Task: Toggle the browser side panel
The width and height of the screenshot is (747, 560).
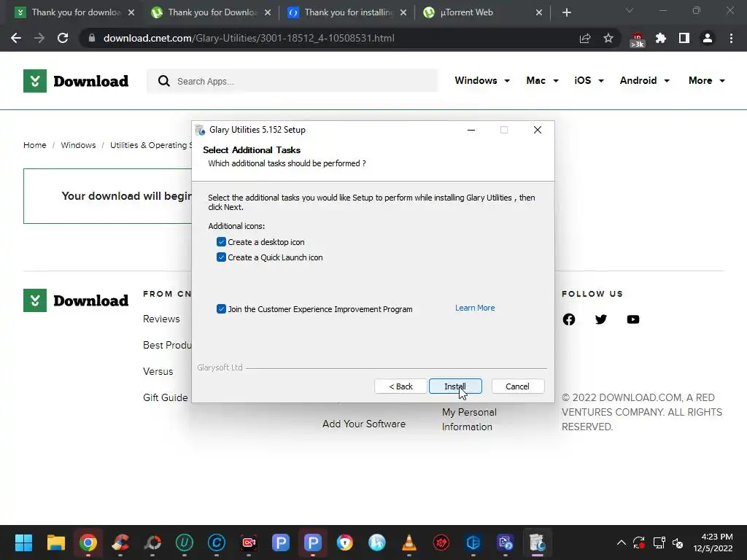Action: (x=684, y=38)
